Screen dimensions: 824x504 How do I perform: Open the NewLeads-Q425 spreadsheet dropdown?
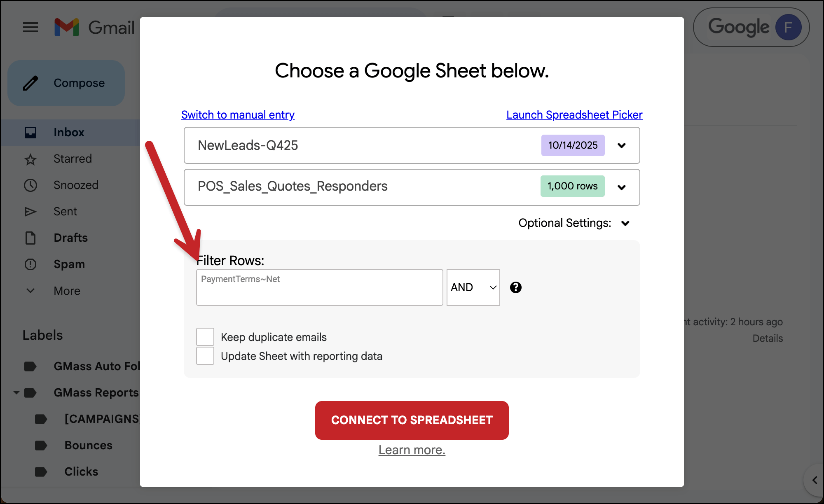click(x=621, y=145)
